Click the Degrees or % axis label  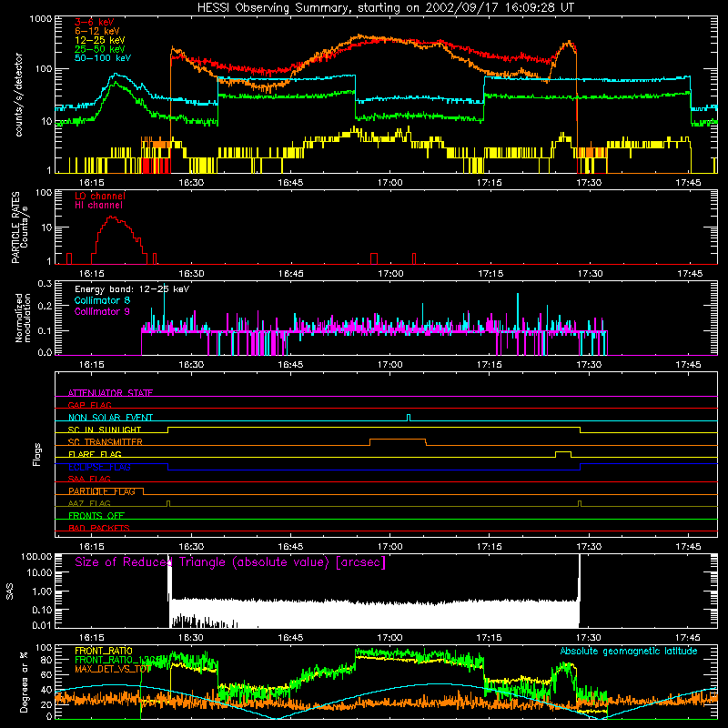(x=24, y=682)
